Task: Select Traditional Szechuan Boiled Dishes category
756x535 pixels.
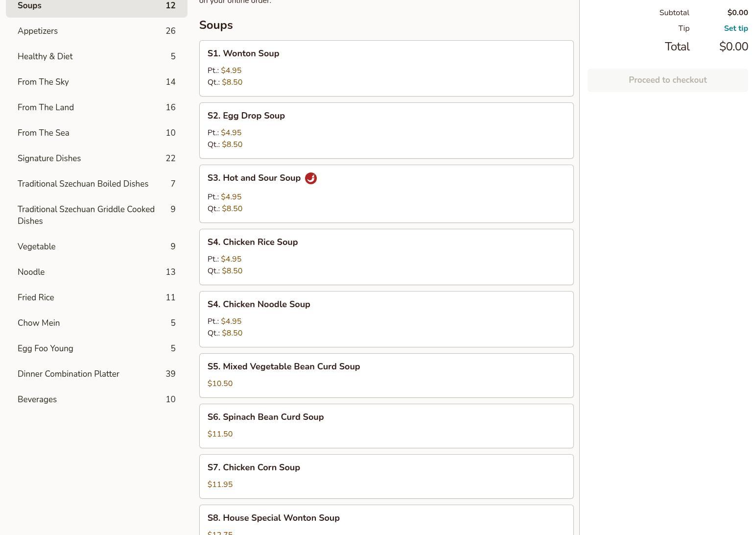Action: 96,184
